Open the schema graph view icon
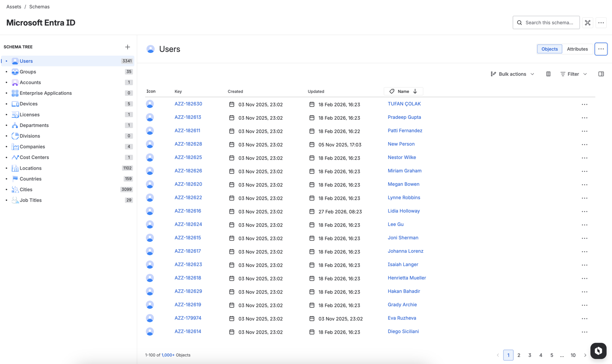This screenshot has width=612, height=364. coord(587,23)
